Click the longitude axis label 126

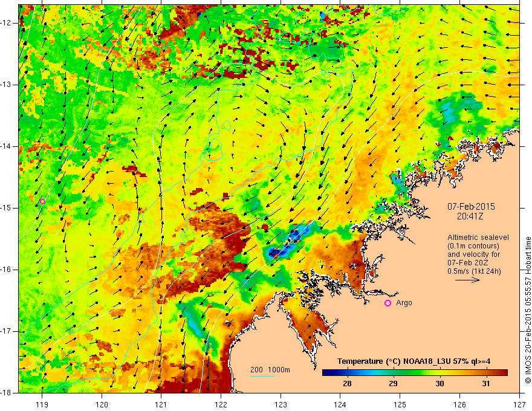[x=459, y=404]
